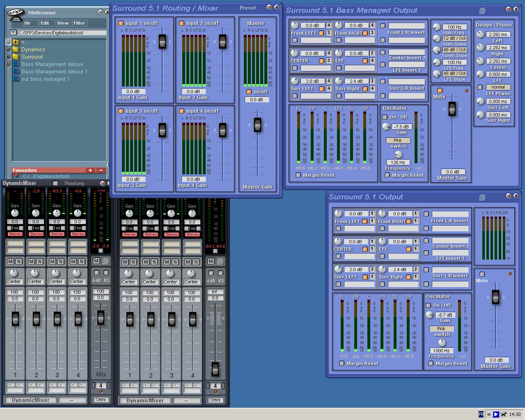
Task: Open Summ Slope '48 dB / Oct' selector
Action: (x=454, y=50)
